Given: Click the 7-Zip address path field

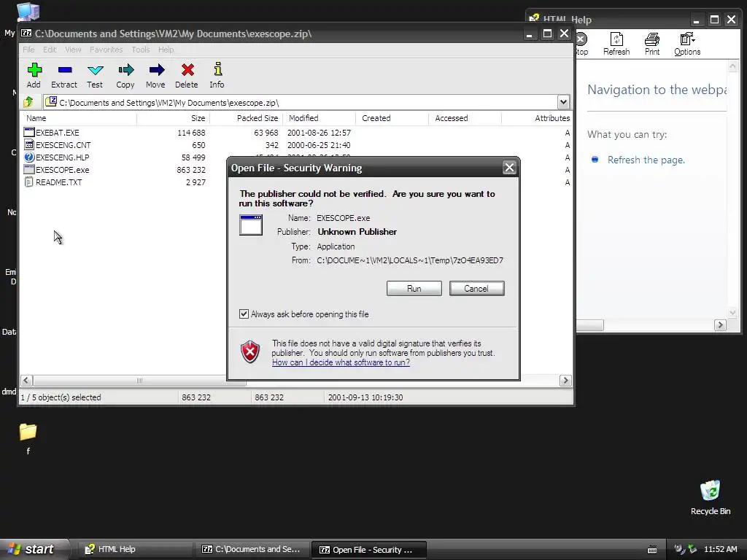Looking at the screenshot, I should (301, 102).
